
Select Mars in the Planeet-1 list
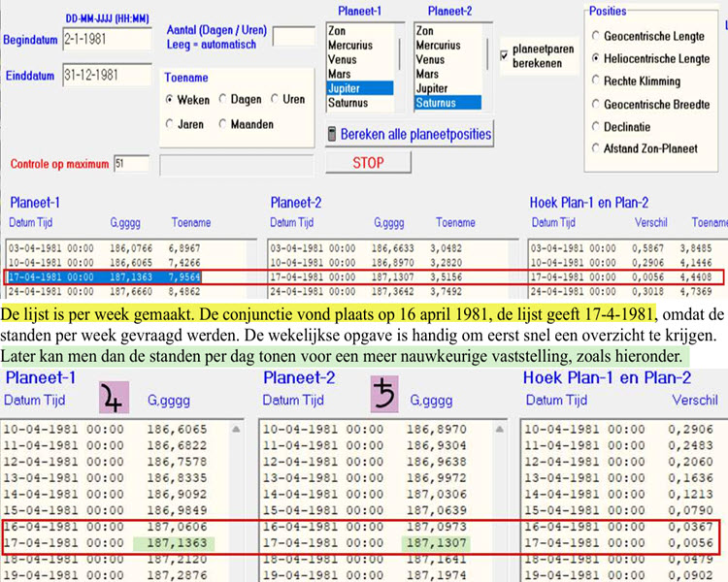[360, 74]
